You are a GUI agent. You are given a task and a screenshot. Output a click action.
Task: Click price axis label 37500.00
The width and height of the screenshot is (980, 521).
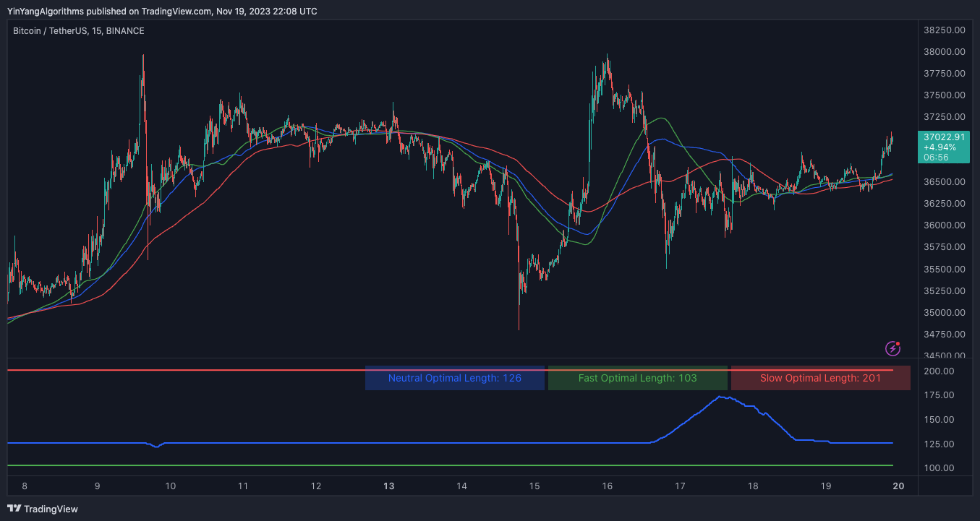pos(945,95)
